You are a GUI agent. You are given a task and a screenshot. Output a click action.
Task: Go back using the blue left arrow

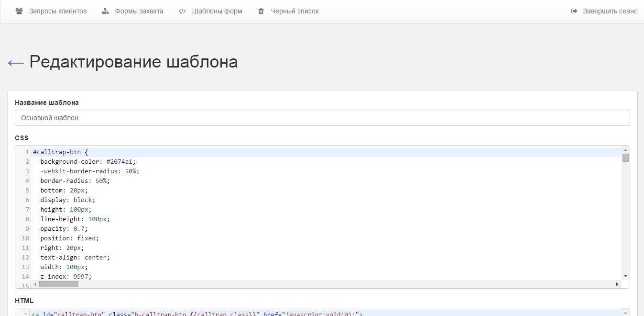pos(16,63)
